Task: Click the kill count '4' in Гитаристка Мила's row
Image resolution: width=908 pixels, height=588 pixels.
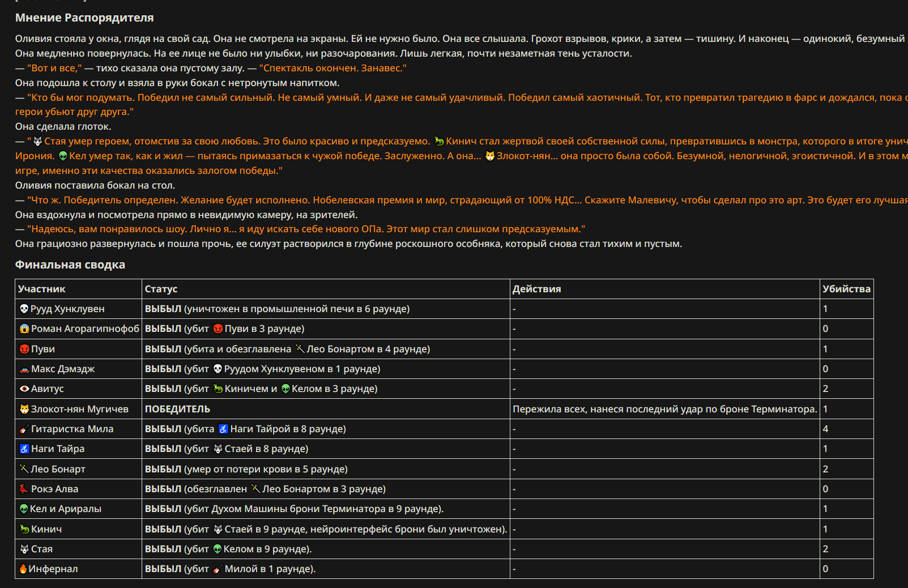Action: coord(825,429)
